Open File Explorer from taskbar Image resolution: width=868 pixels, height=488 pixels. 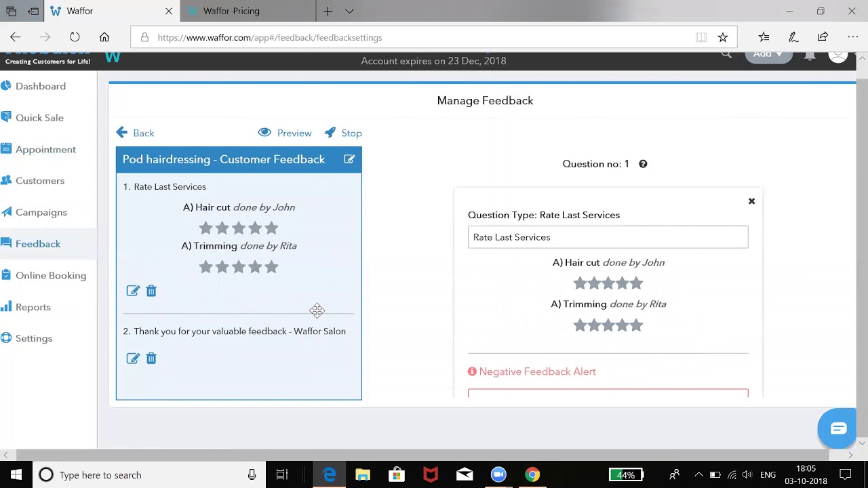pos(363,475)
